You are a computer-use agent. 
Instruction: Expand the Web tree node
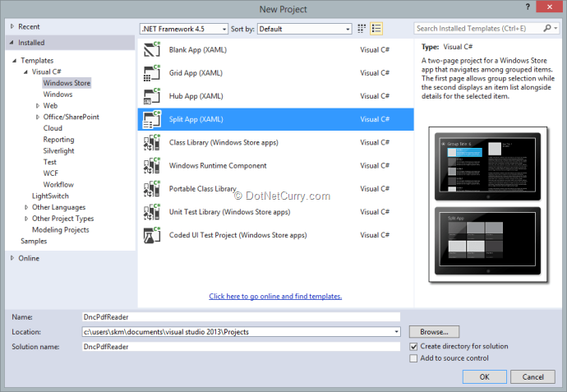37,105
